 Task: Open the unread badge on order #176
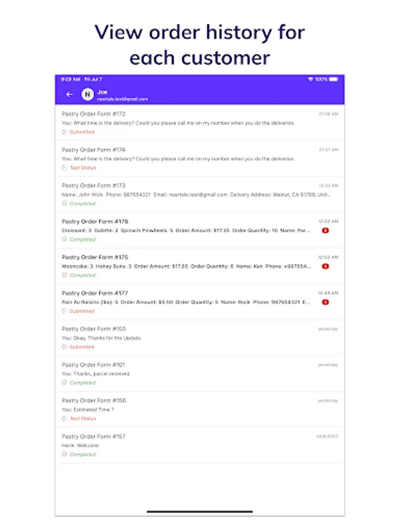(325, 231)
